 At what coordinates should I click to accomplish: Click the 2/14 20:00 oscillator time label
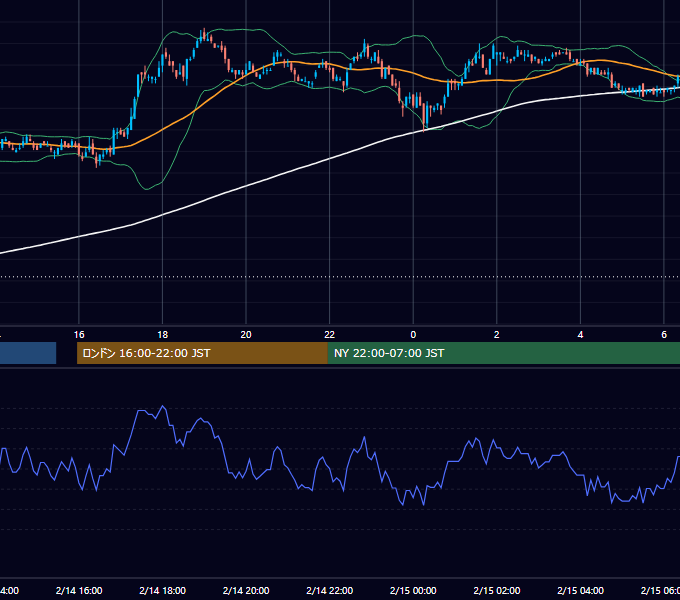point(246,590)
